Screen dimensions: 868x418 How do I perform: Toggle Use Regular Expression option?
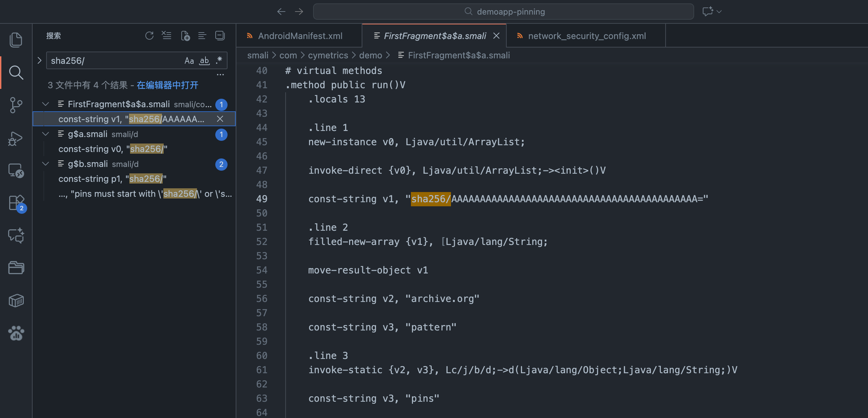tap(219, 61)
